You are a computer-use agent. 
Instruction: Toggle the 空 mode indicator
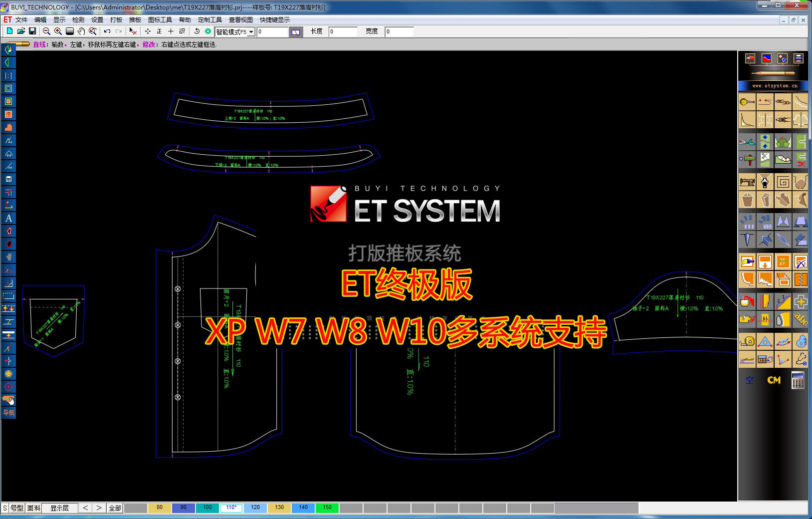pyautogui.click(x=749, y=380)
